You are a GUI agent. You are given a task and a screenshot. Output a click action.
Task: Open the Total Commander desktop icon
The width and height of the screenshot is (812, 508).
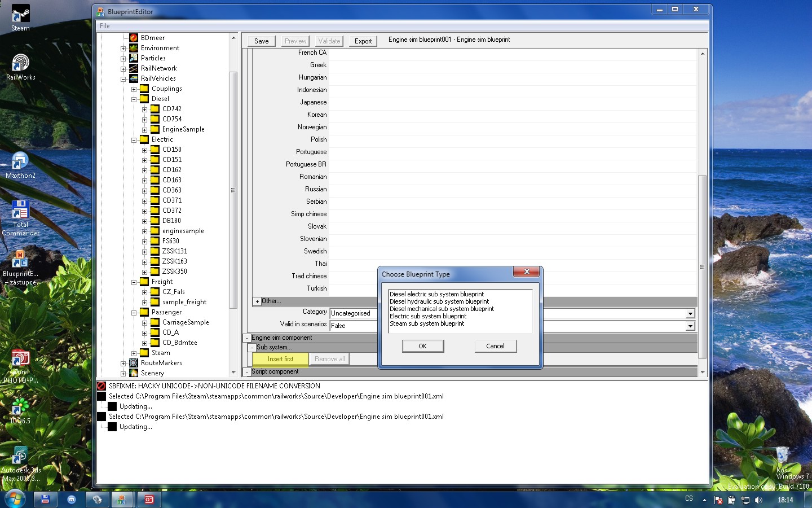[20, 218]
